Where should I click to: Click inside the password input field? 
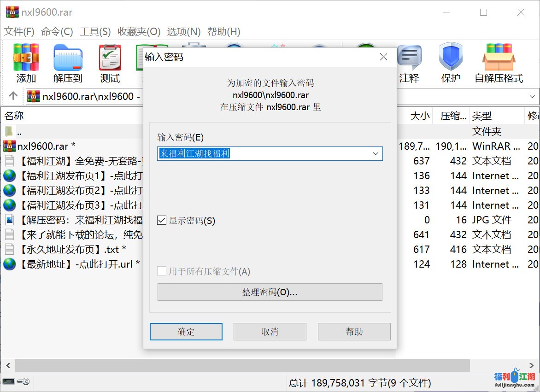pos(263,154)
